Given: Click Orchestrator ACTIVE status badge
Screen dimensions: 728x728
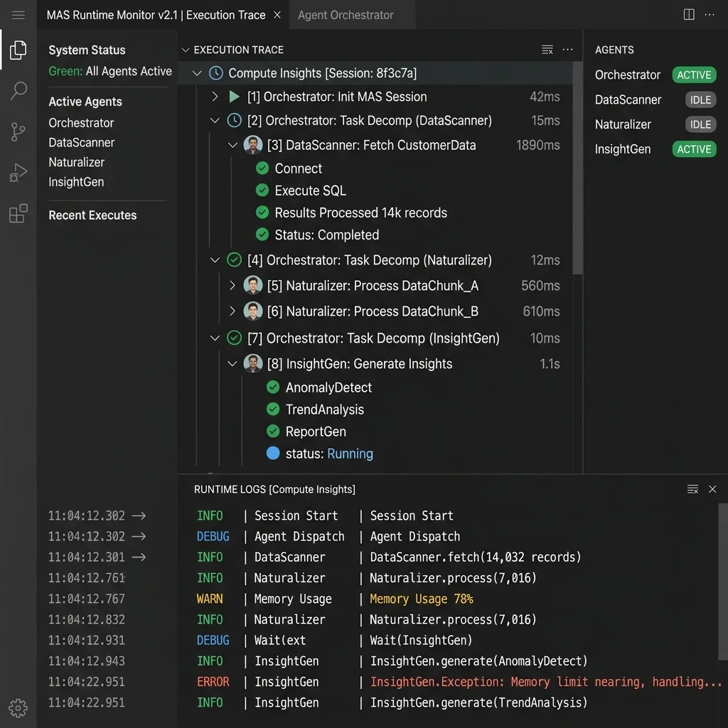Looking at the screenshot, I should click(x=694, y=75).
